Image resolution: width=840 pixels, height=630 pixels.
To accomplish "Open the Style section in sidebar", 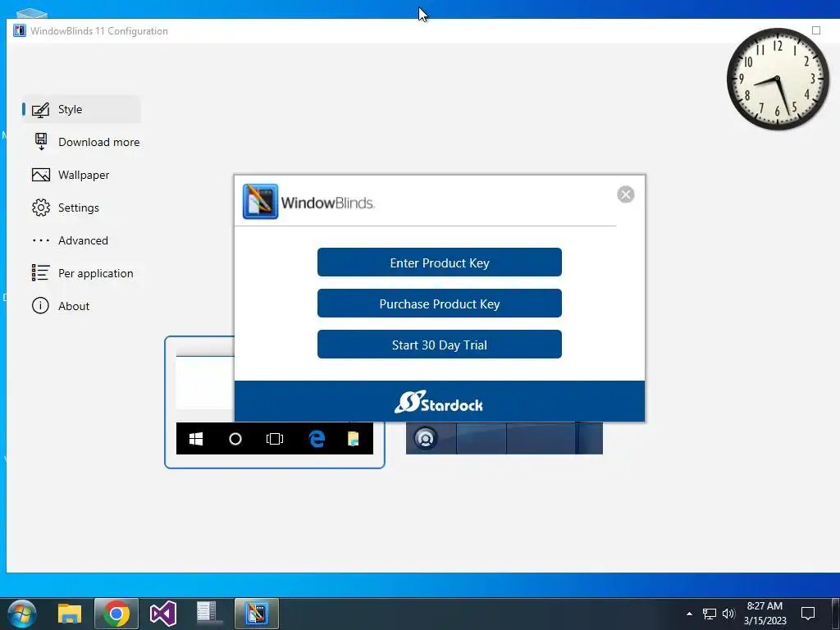I will click(x=81, y=109).
